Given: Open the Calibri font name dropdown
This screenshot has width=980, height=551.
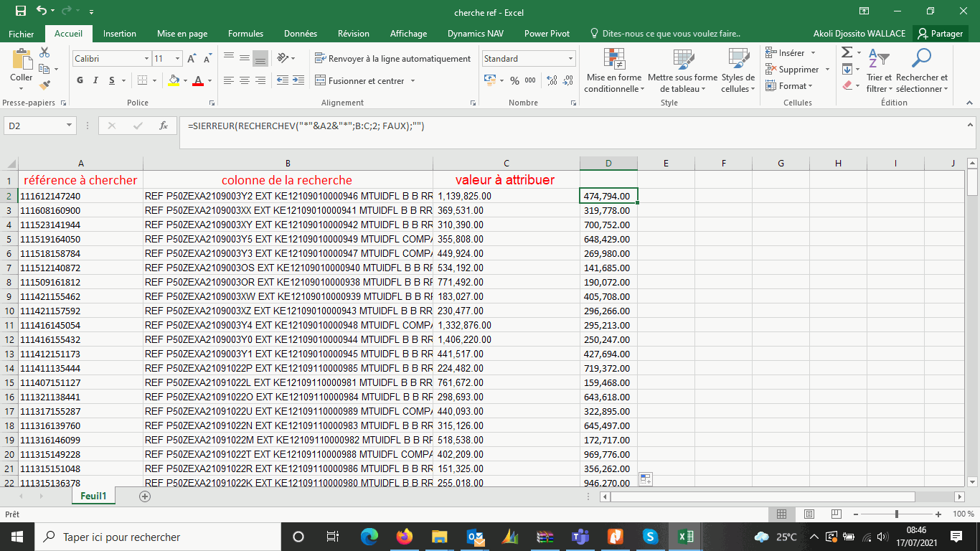Looking at the screenshot, I should [x=146, y=59].
